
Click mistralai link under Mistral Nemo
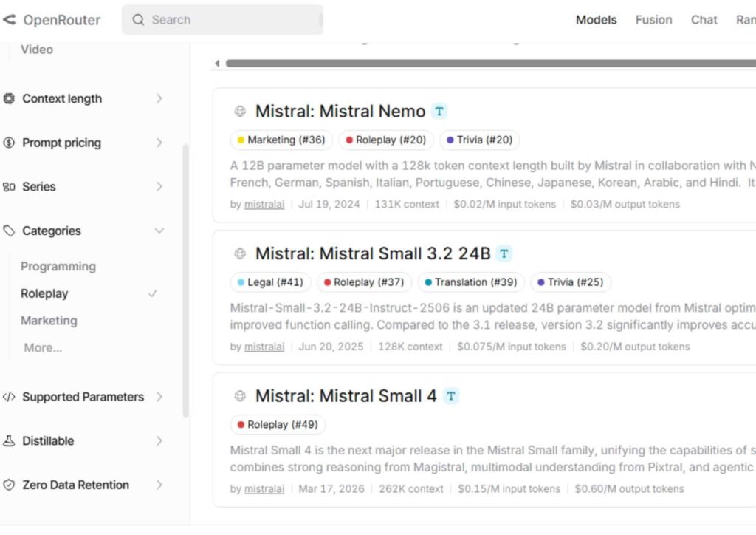point(264,205)
